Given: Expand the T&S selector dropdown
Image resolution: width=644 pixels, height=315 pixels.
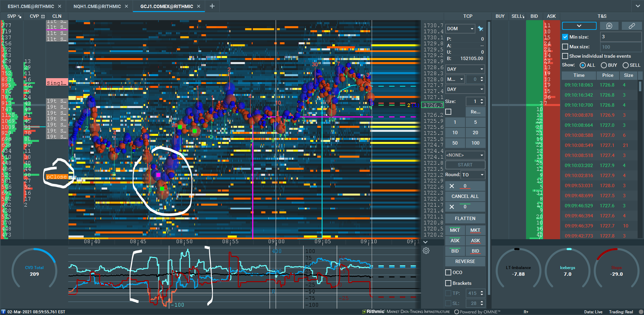Looking at the screenshot, I should point(579,26).
